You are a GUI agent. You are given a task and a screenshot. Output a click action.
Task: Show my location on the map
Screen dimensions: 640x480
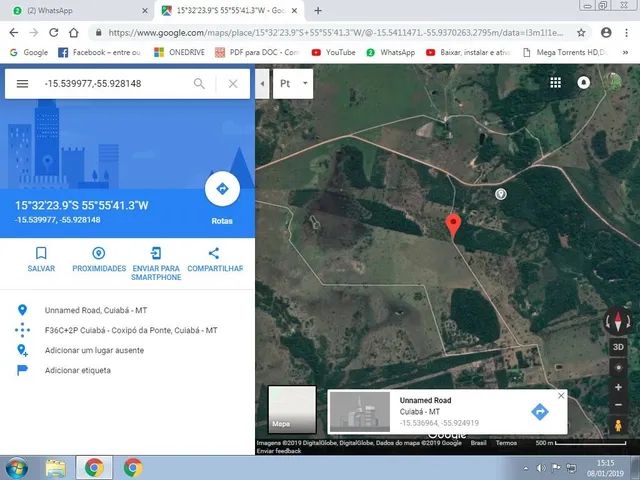pyautogui.click(x=618, y=368)
